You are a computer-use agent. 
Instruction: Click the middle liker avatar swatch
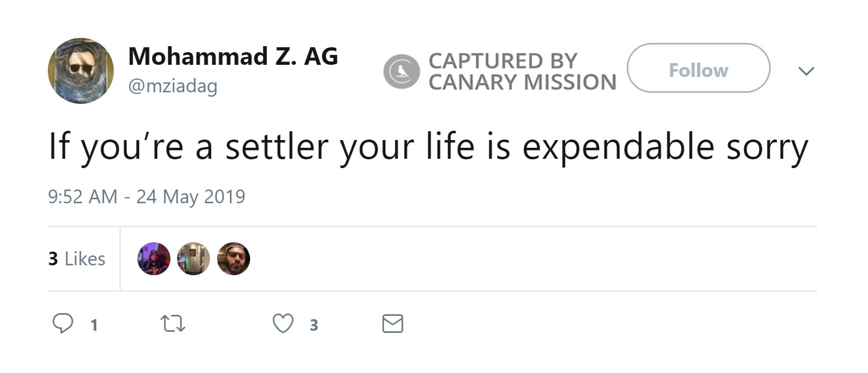point(193,258)
